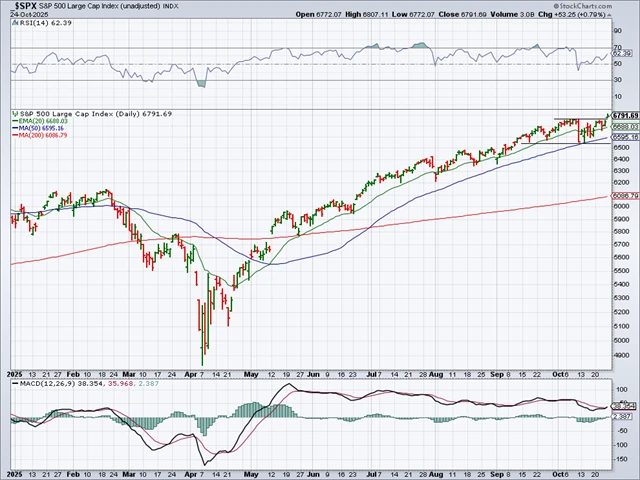
Task: Click the 100 level on MACD axis
Action: click(x=622, y=390)
